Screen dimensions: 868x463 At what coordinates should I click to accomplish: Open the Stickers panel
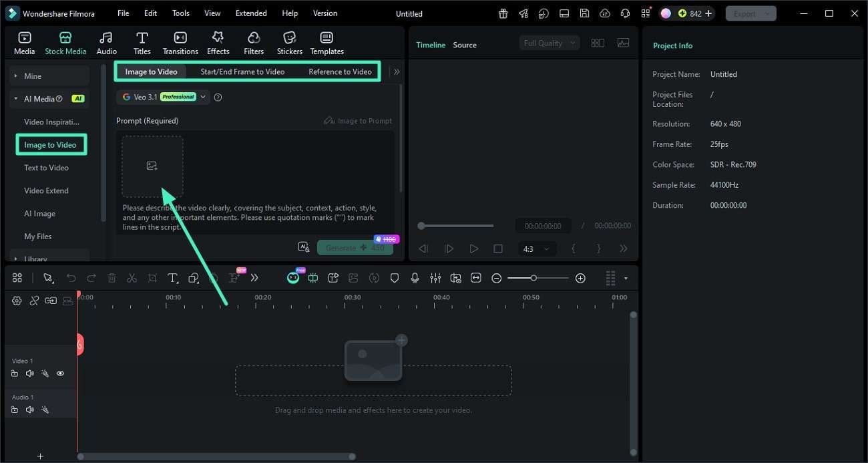(x=289, y=41)
